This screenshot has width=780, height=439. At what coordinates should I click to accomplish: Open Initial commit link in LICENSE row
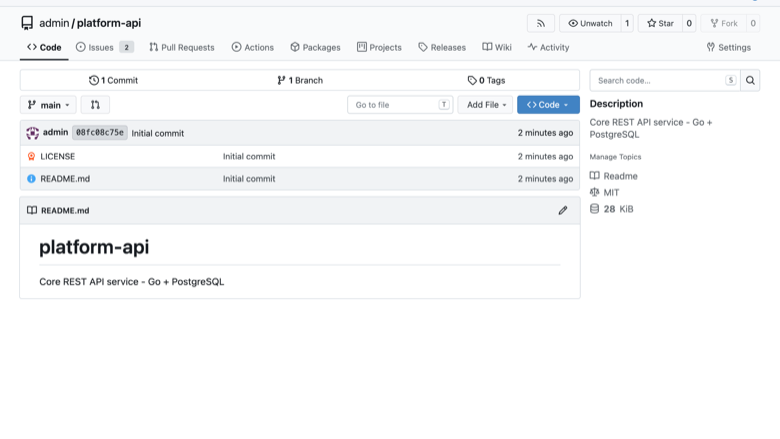249,156
